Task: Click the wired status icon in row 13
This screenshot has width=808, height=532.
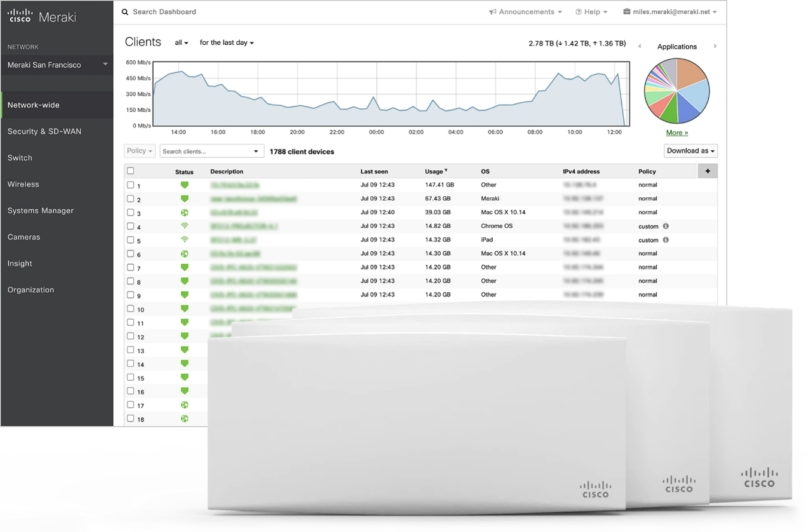Action: pyautogui.click(x=185, y=350)
